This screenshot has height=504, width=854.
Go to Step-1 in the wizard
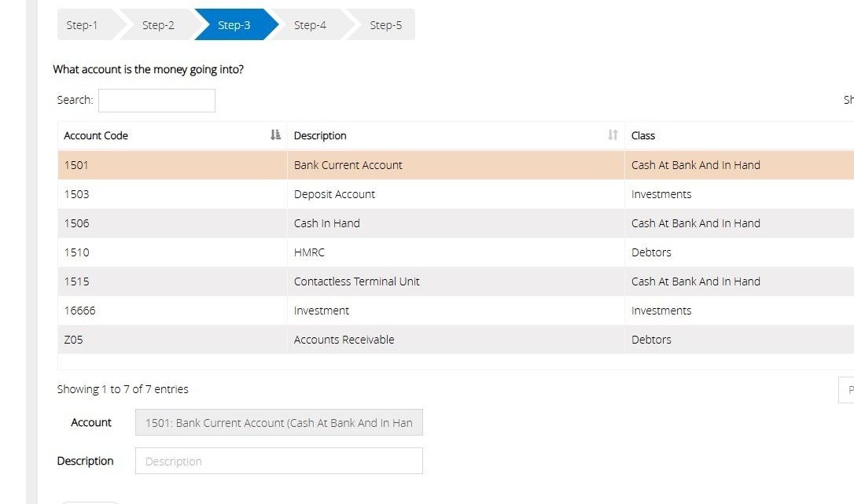83,24
